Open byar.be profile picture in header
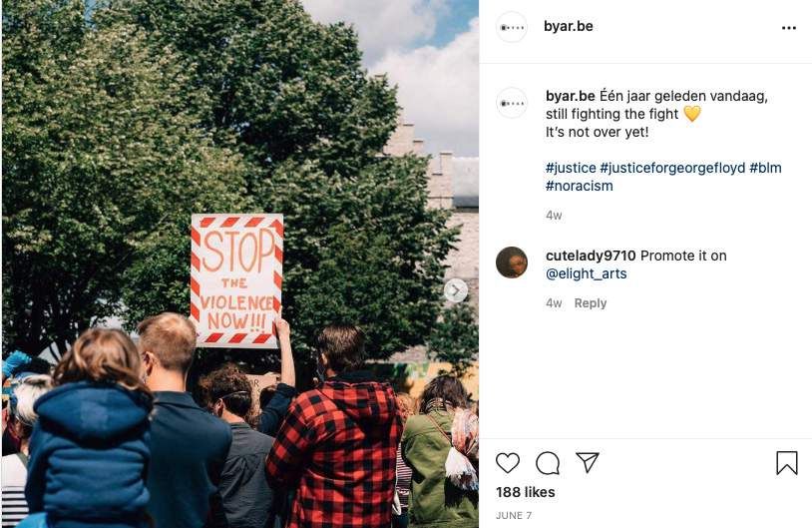 (x=512, y=27)
